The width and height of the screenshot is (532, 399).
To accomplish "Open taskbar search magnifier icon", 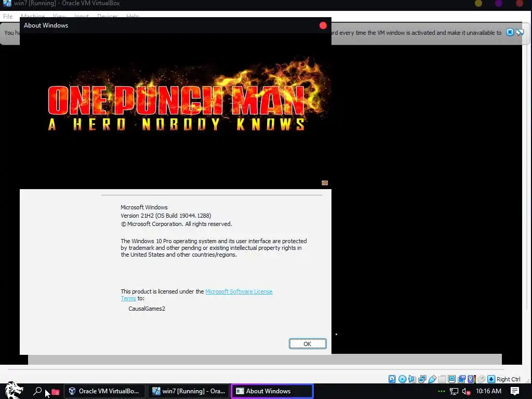I will (x=37, y=391).
